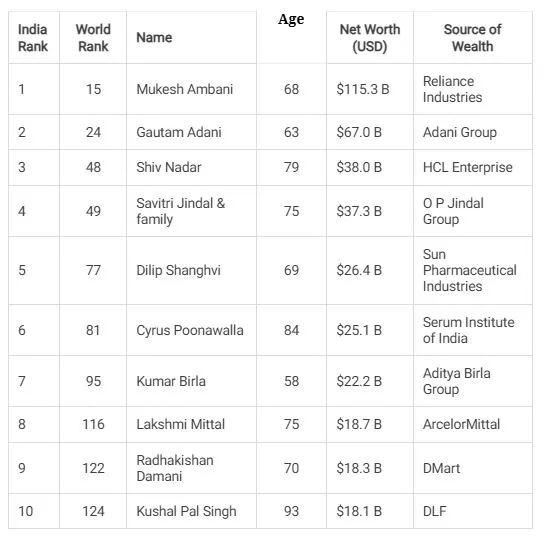Image resolution: width=546 pixels, height=538 pixels.
Task: Select the Name column header
Action: point(154,37)
